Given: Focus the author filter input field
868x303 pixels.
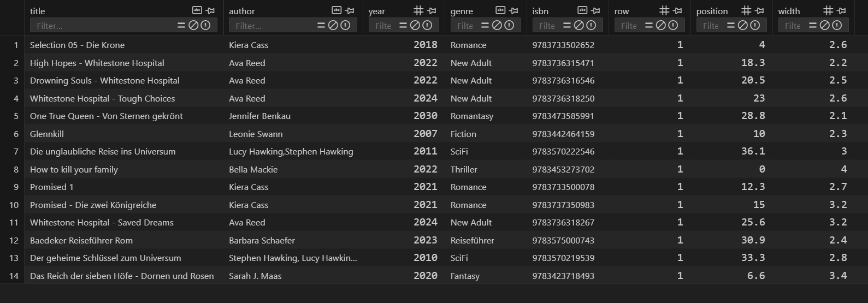Looking at the screenshot, I should (x=272, y=25).
